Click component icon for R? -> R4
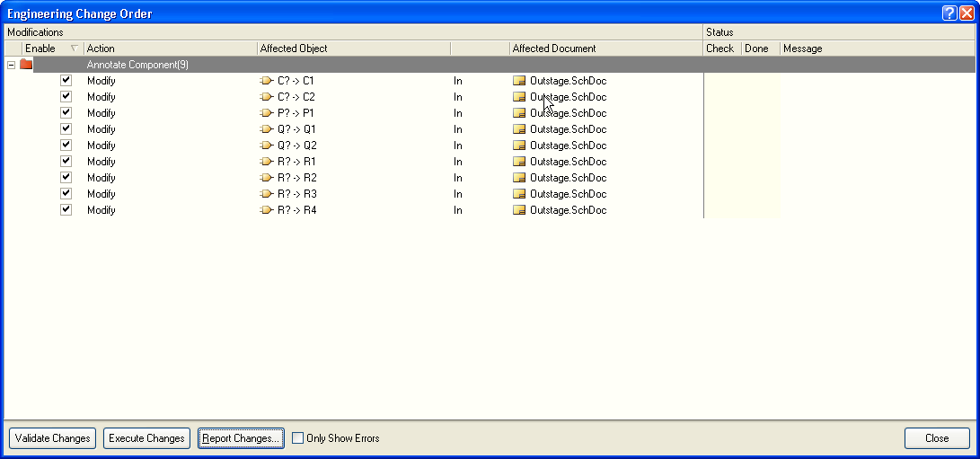Image resolution: width=980 pixels, height=459 pixels. (x=266, y=210)
